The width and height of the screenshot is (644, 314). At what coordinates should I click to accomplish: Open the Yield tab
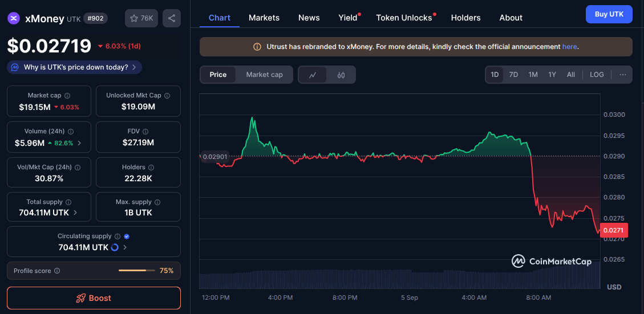click(x=348, y=18)
